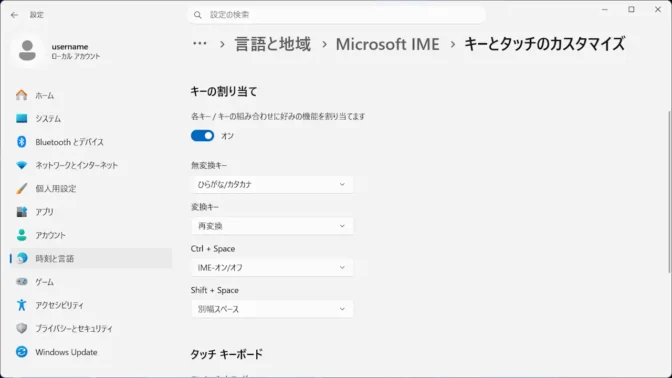This screenshot has width=672, height=378.
Task: Expand the breadcrumb ellipsis menu
Action: click(x=200, y=44)
